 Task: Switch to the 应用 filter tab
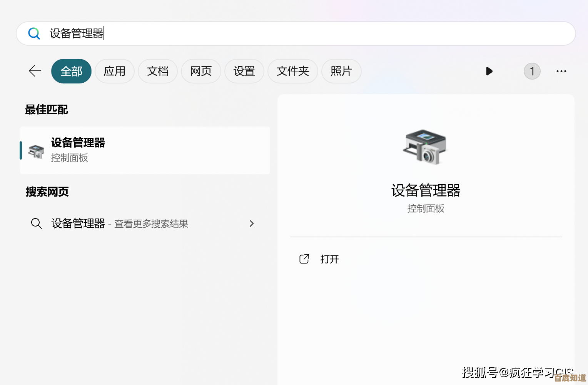pos(114,71)
